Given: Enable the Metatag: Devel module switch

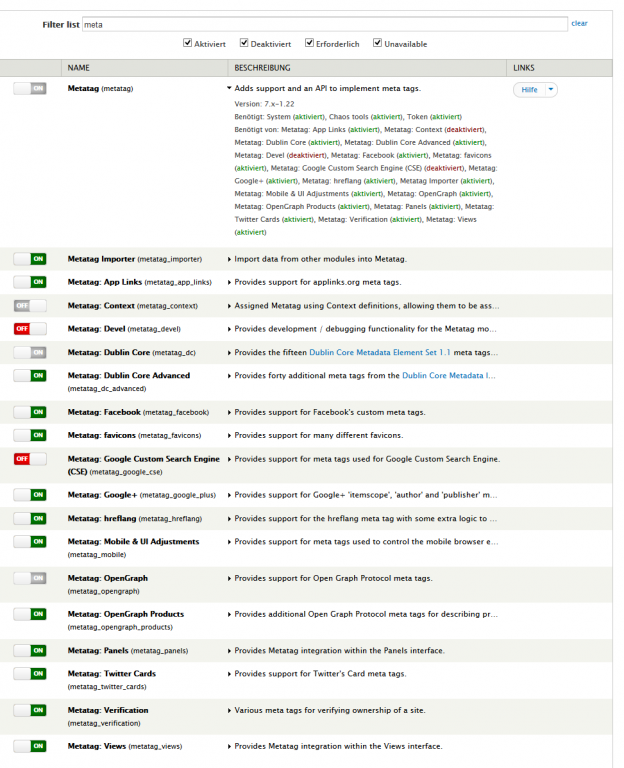Looking at the screenshot, I should pos(30,328).
